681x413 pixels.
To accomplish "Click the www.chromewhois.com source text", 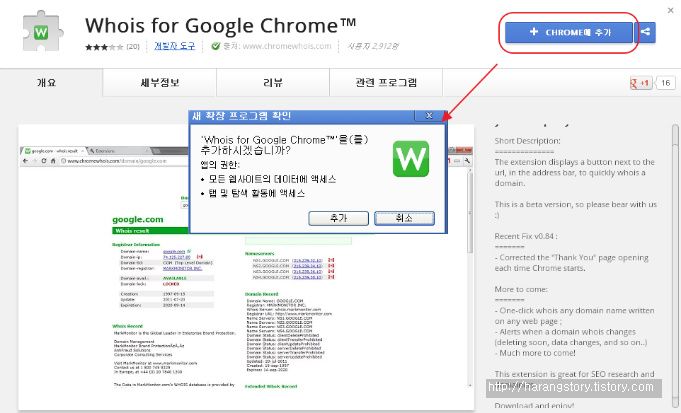I will (287, 46).
